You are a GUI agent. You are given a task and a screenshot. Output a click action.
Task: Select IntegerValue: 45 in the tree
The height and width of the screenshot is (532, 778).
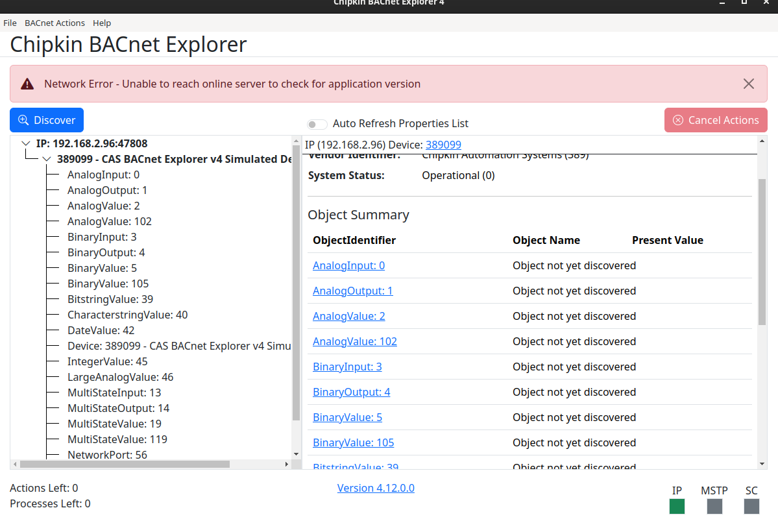[x=107, y=361]
